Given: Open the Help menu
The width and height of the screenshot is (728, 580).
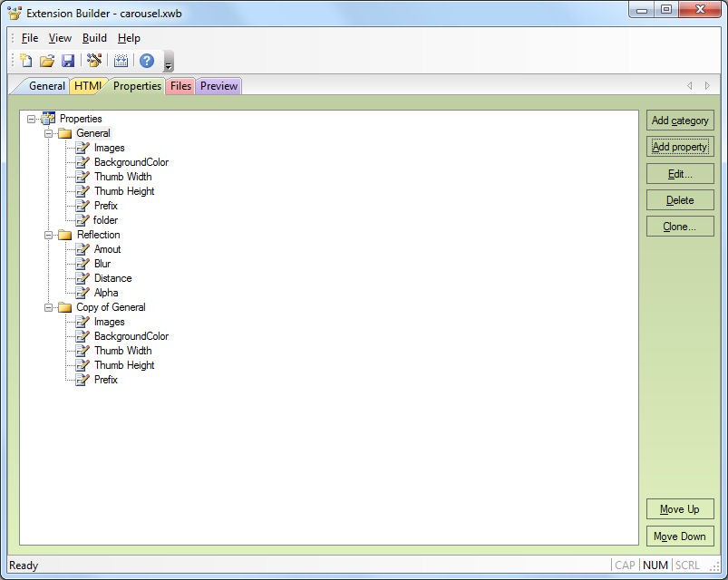Looking at the screenshot, I should [x=129, y=38].
